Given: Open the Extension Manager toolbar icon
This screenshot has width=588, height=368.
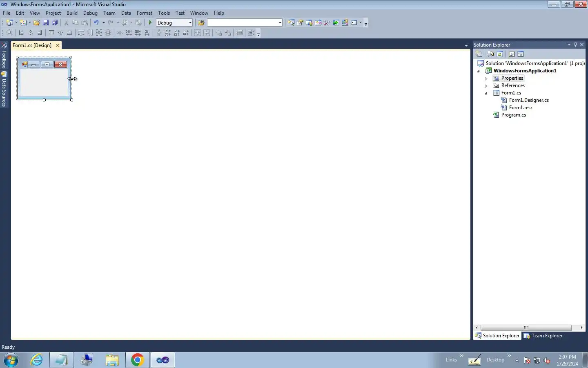Looking at the screenshot, I should [x=345, y=23].
